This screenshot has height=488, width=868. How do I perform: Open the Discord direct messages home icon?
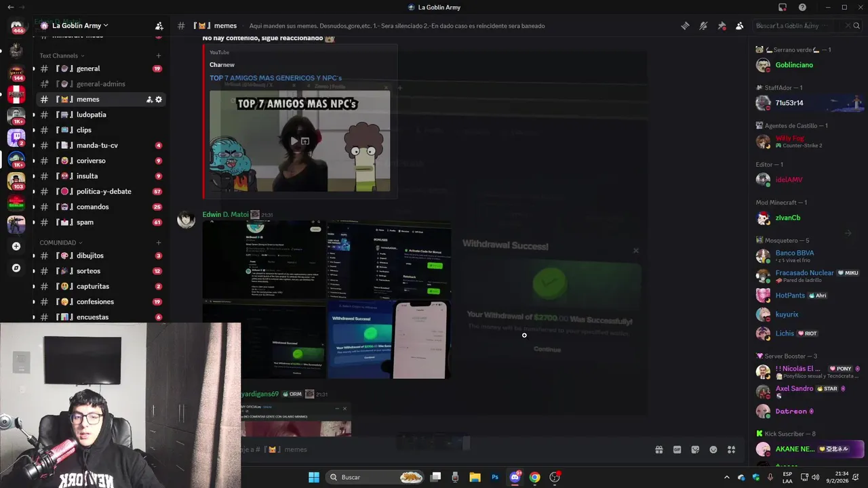16,27
